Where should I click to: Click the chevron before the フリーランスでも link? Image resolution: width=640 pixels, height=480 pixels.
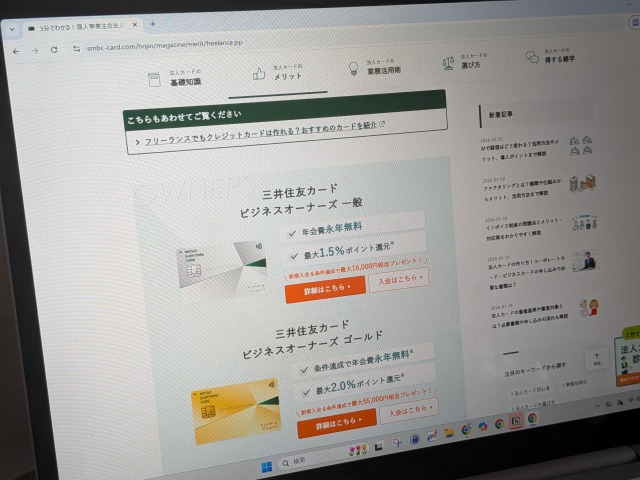coord(138,142)
